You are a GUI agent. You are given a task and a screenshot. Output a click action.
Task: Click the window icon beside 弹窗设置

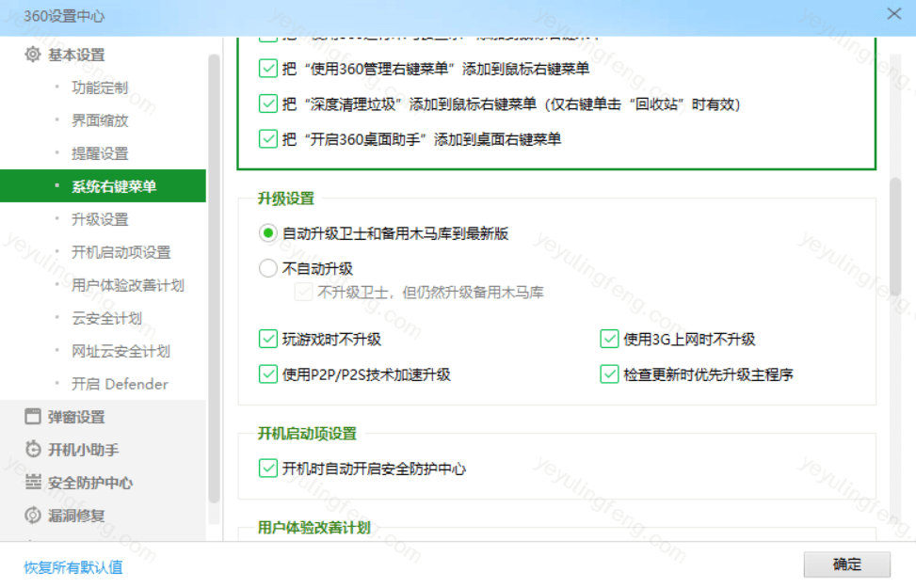coord(33,417)
